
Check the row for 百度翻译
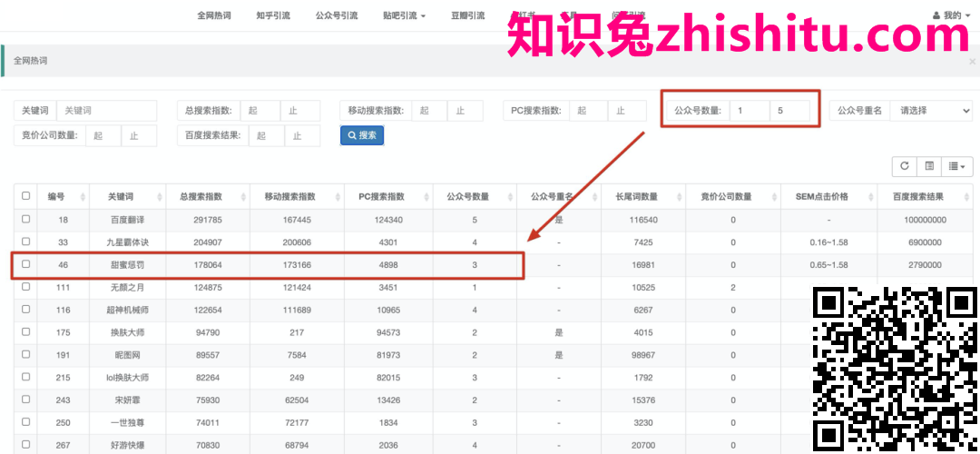pos(25,219)
